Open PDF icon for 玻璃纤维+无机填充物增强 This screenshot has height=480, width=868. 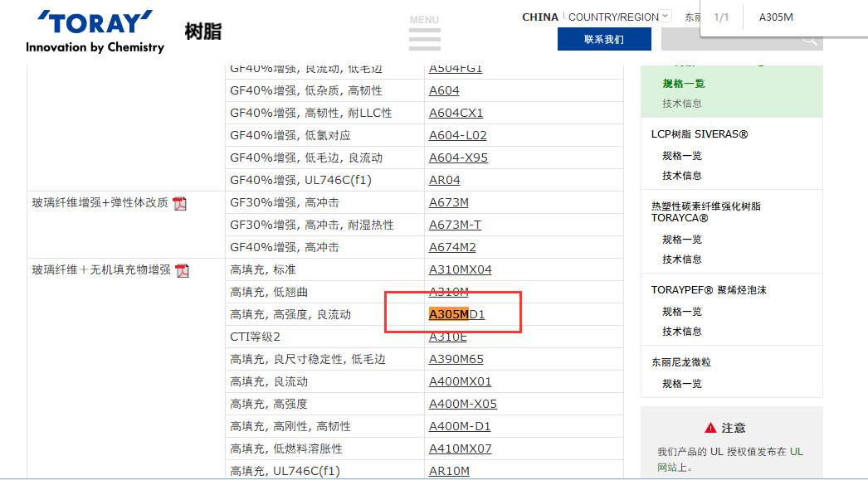pyautogui.click(x=183, y=270)
